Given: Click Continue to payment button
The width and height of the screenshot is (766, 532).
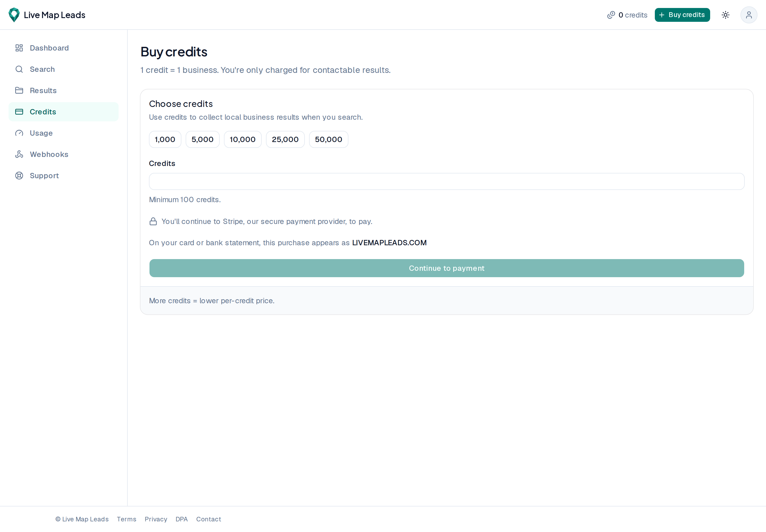Looking at the screenshot, I should coord(447,268).
